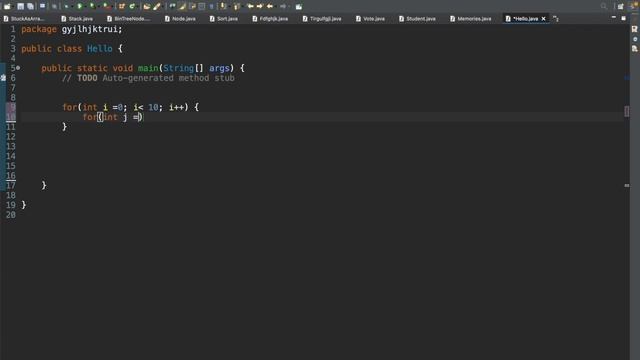Open dropdown arrow beside New icon
Image resolution: width=640 pixels, height=360 pixels.
coord(12,7)
